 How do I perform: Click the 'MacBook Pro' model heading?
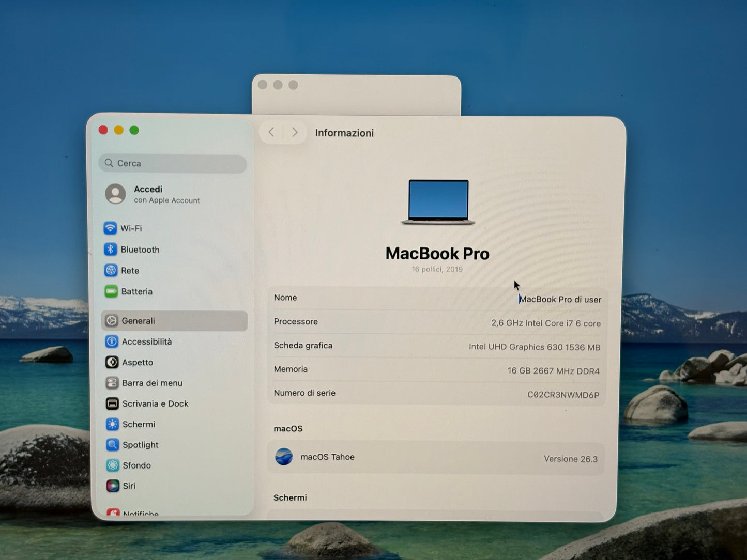[437, 253]
